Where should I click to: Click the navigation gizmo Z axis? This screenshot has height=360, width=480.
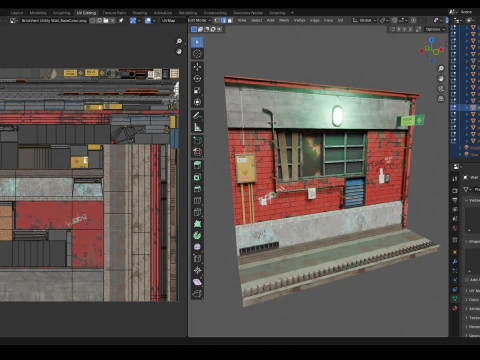[x=431, y=40]
